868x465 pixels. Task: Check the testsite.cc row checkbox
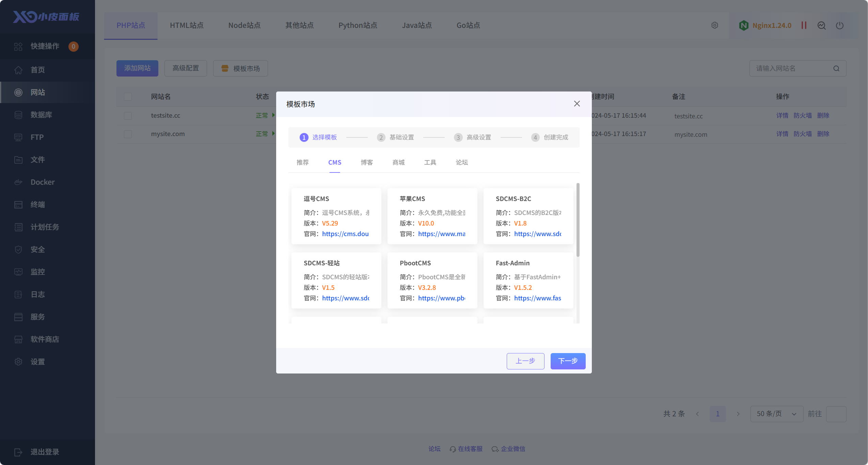(x=128, y=116)
